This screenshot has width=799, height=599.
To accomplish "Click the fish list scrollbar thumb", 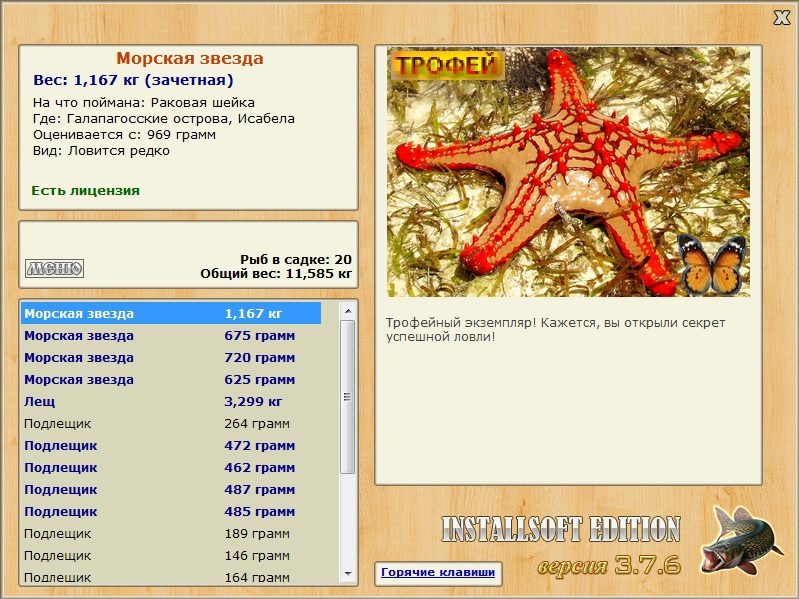I will click(348, 397).
